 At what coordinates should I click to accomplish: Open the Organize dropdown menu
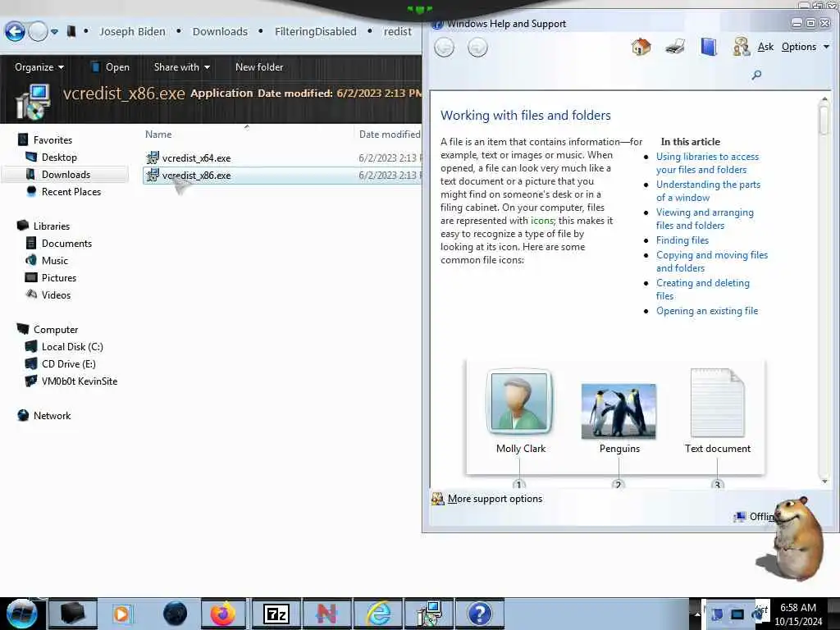[39, 67]
